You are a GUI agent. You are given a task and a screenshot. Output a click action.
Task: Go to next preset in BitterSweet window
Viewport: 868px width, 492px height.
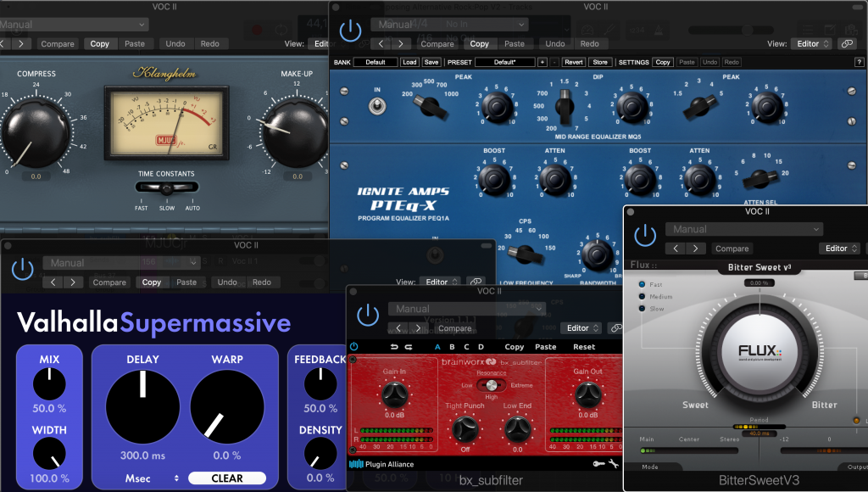696,249
